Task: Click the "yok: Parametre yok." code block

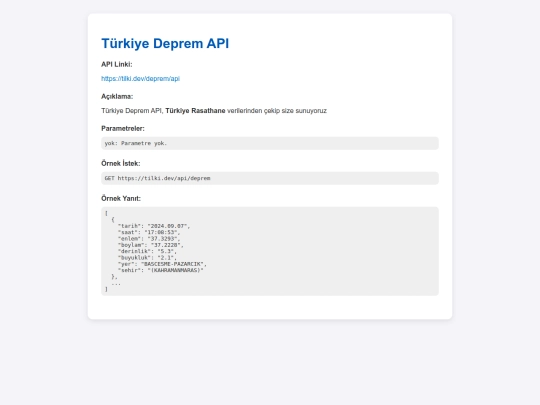Action: point(270,143)
